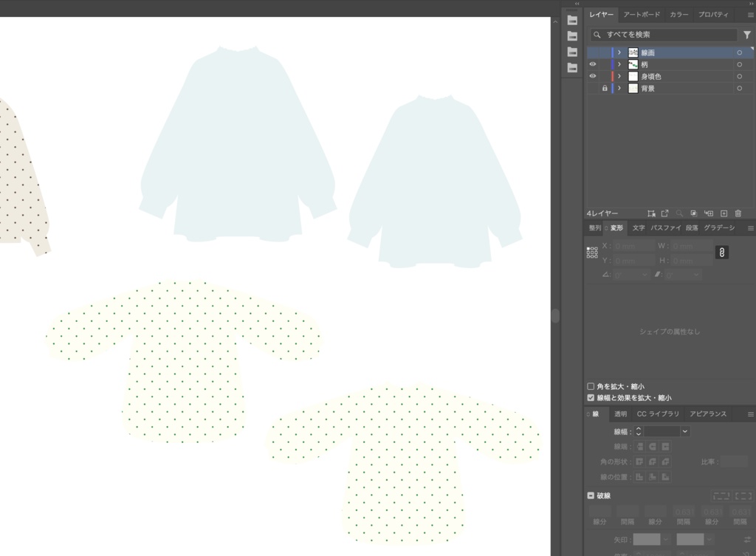
Task: Align stroke to outside icon in 線の位置
Action: click(665, 477)
